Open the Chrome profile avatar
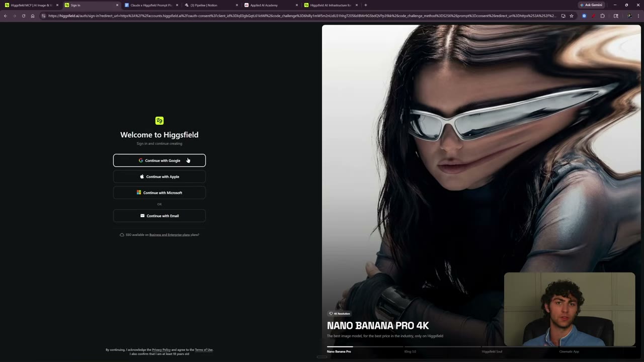Screen dimensions: 644x362 (x=629, y=16)
